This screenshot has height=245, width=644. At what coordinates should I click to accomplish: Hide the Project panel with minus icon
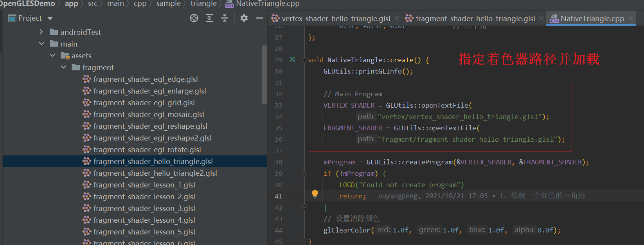tap(259, 18)
